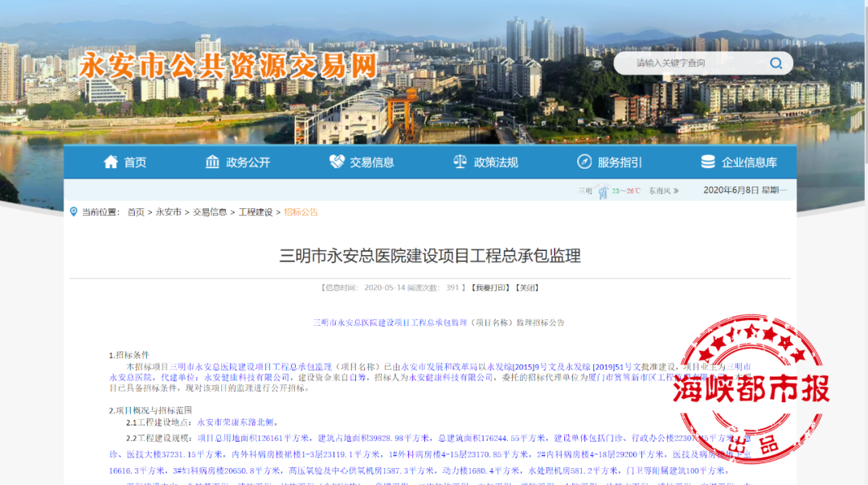Click the database icon for 企业信息库

[x=706, y=162]
